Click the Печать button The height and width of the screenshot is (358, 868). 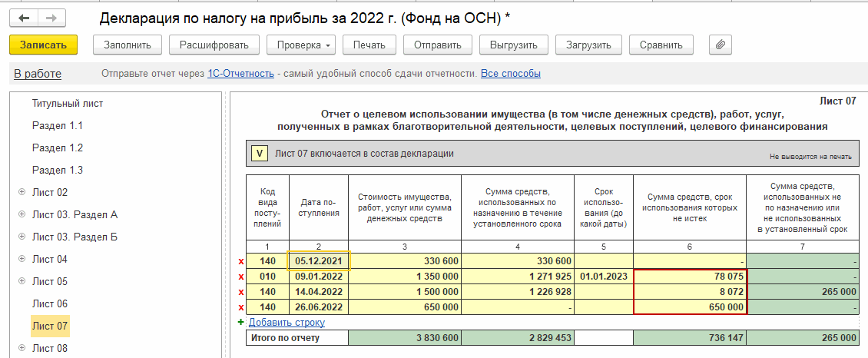point(369,45)
